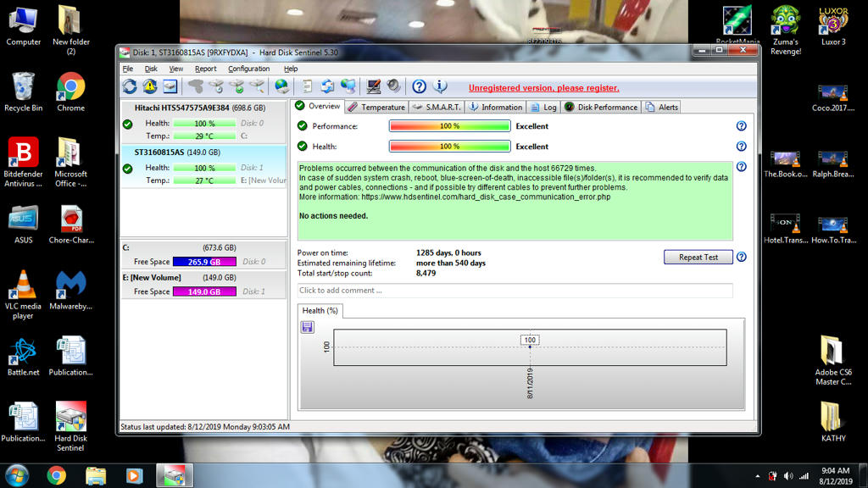Click help icon next to Repeat Test
This screenshot has height=488, width=868.
click(741, 257)
